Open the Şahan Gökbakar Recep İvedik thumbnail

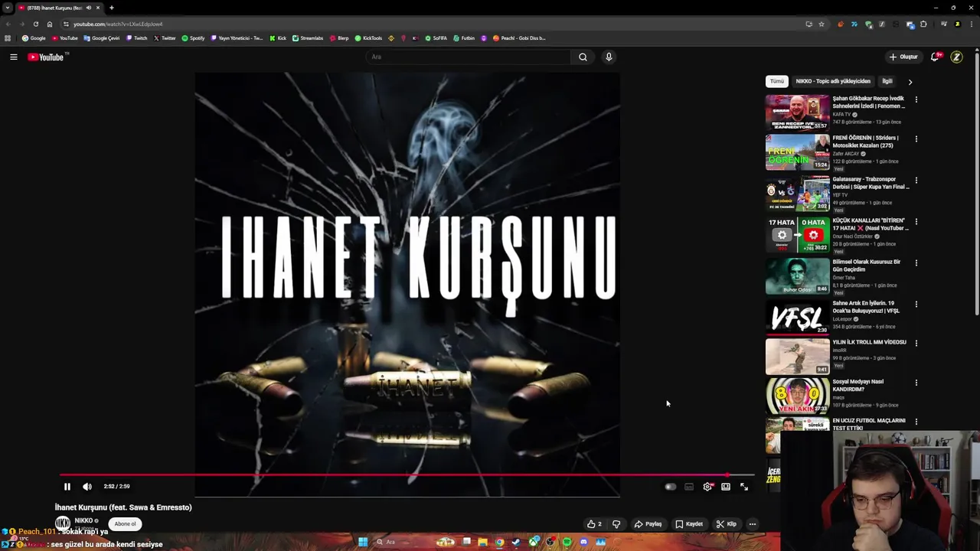(797, 112)
